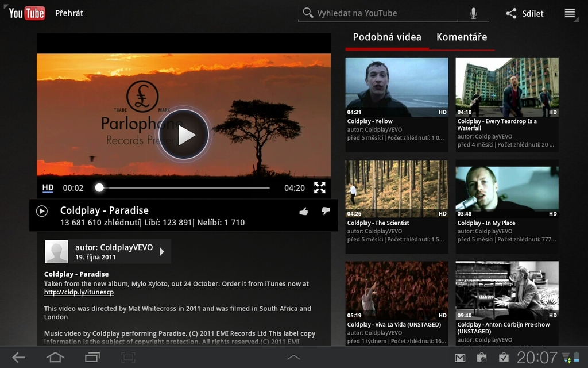Enter fullscreen mode with the expand icon
Screen dimensions: 588x368
click(320, 187)
